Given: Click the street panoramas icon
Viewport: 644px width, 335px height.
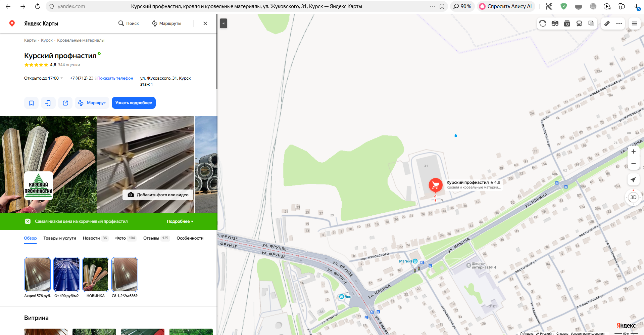Looking at the screenshot, I should point(555,24).
